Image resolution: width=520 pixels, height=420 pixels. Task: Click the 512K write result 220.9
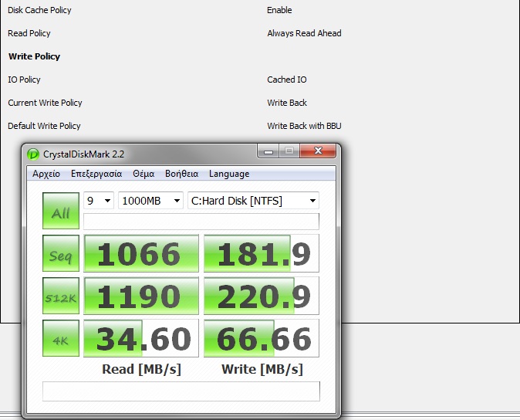(x=262, y=296)
